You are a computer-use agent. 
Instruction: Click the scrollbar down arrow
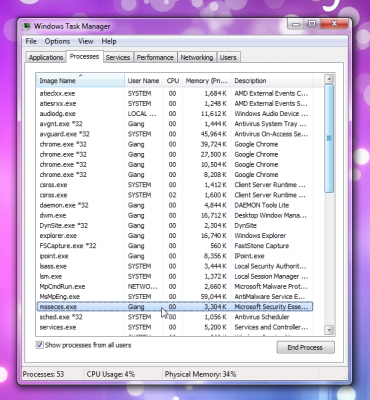(x=329, y=330)
